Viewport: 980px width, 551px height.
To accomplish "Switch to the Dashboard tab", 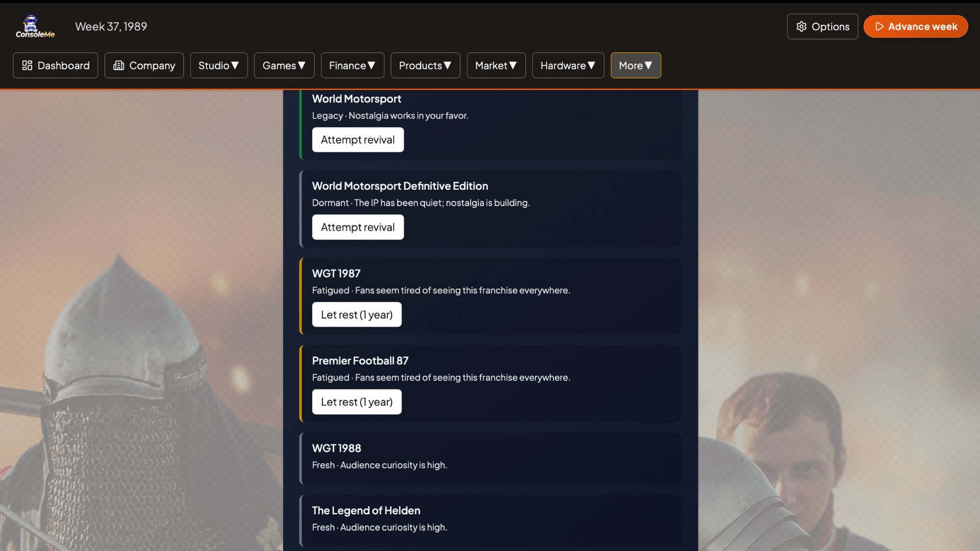I will pos(55,65).
